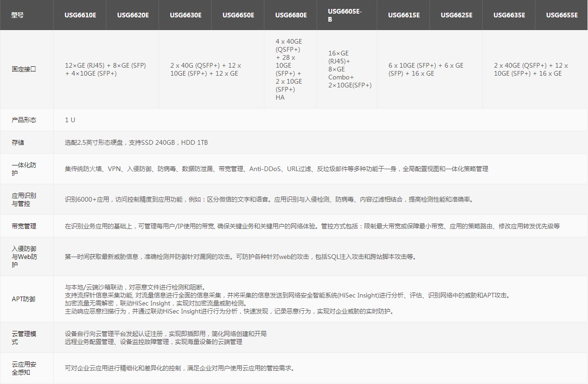Click the 带宽管理 row label
Image resolution: width=588 pixels, height=384 pixels.
[24, 226]
